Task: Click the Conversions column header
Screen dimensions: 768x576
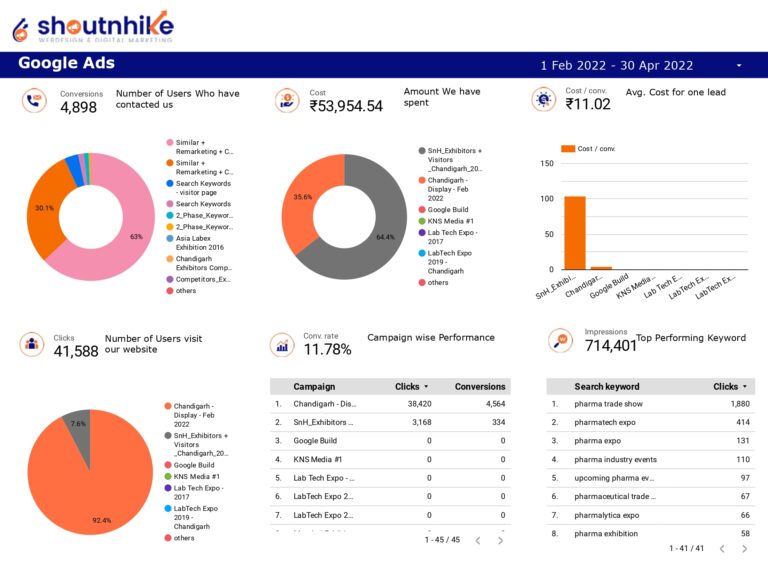Action: (x=479, y=386)
